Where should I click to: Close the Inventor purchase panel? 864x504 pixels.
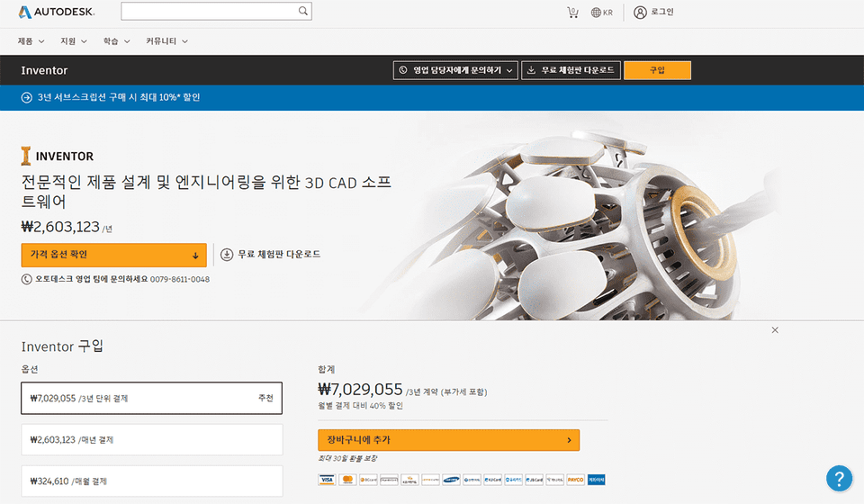coord(775,330)
